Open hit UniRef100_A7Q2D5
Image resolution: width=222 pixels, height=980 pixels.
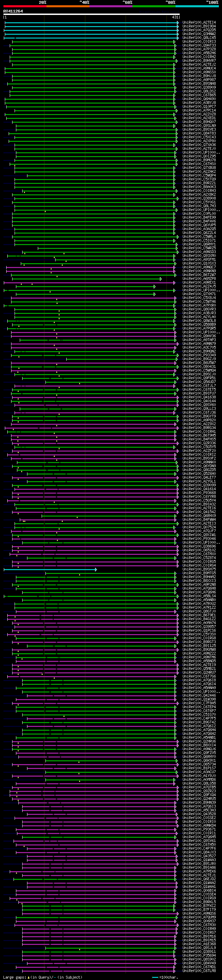coord(199,30)
